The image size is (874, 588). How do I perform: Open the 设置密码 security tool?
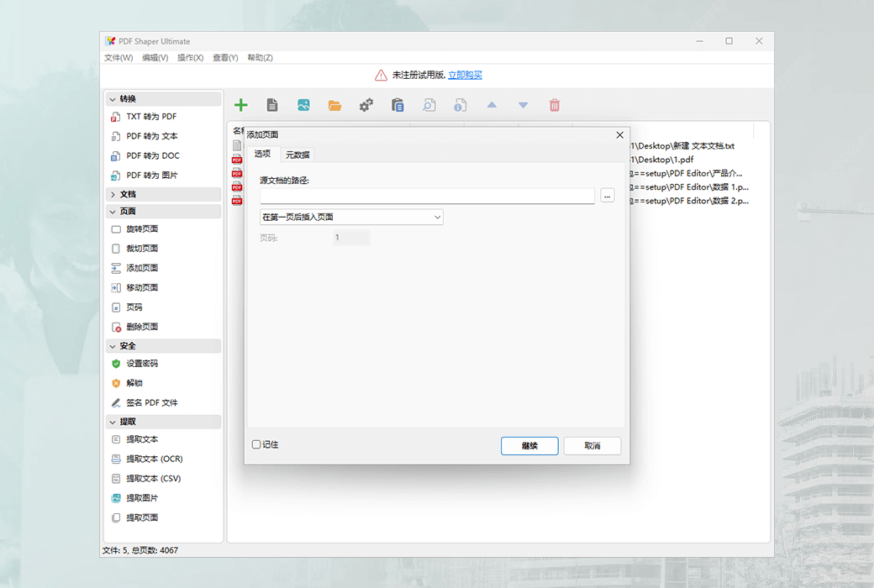pos(143,364)
